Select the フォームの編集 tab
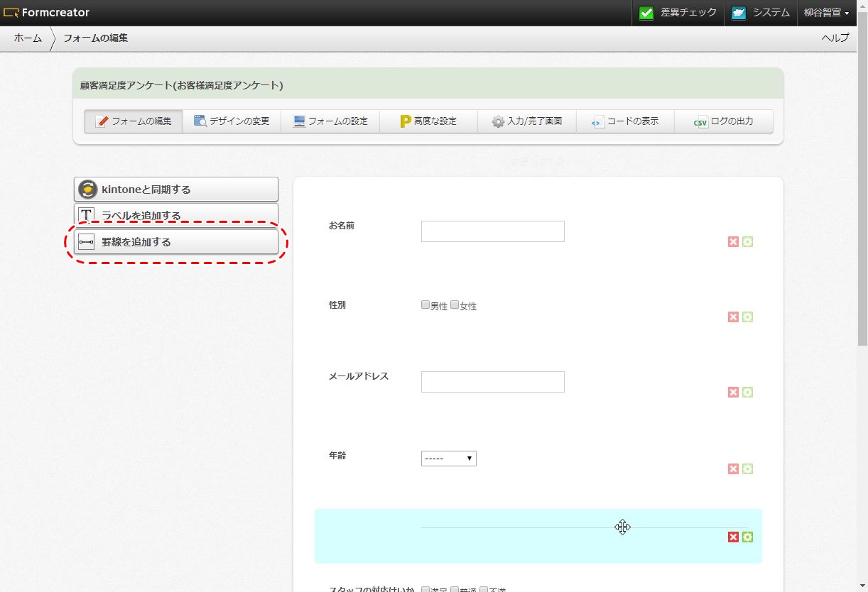868x592 pixels. (133, 121)
